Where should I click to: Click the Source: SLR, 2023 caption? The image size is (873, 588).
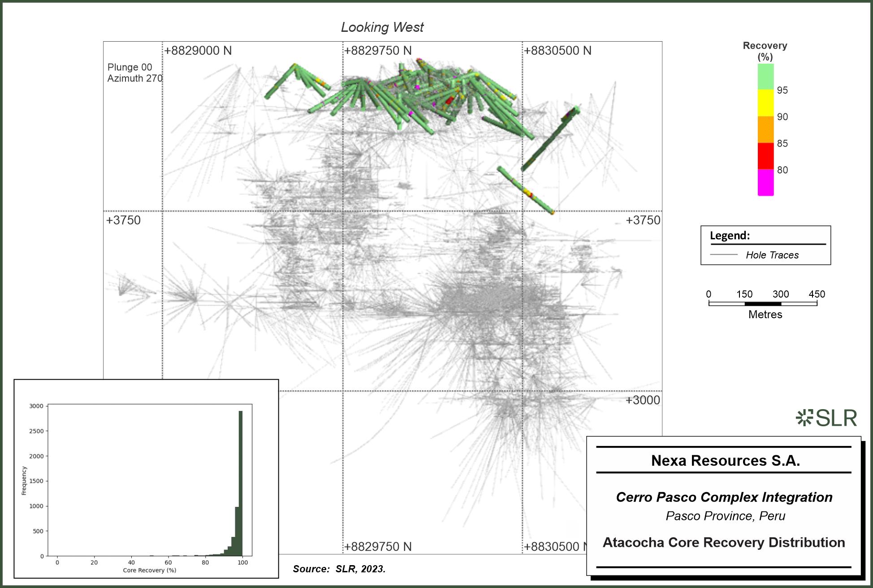(x=339, y=569)
